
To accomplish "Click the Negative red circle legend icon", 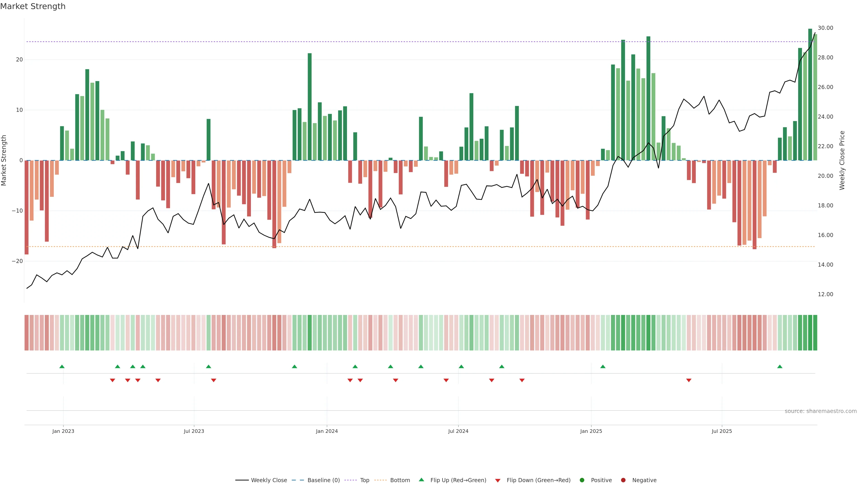I will [x=623, y=480].
